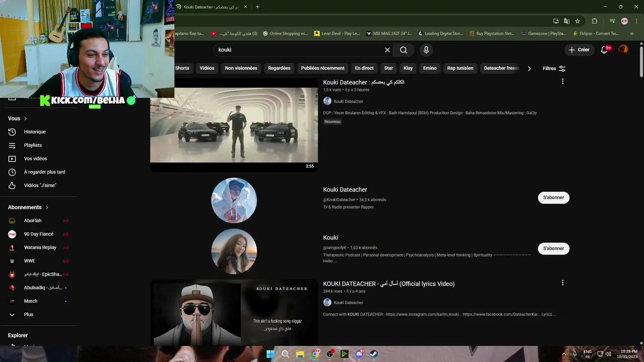This screenshot has height=362, width=644.
Task: Select the Shorts filter chip
Action: (x=182, y=68)
